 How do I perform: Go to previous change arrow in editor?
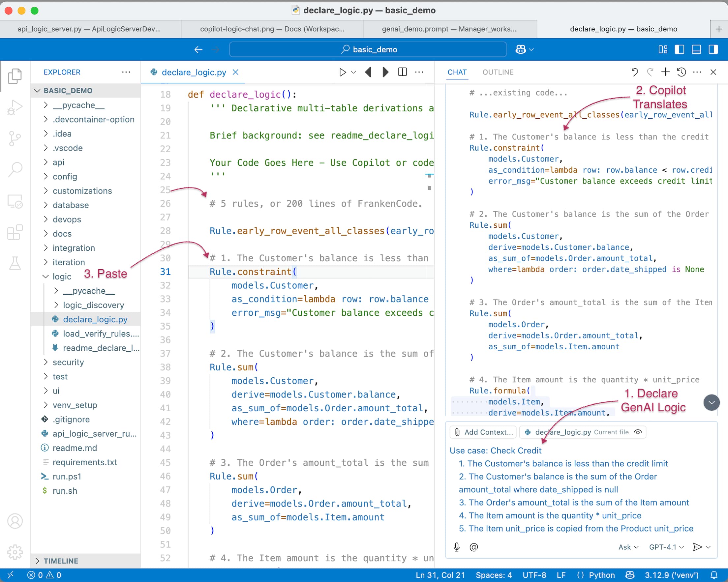point(369,72)
